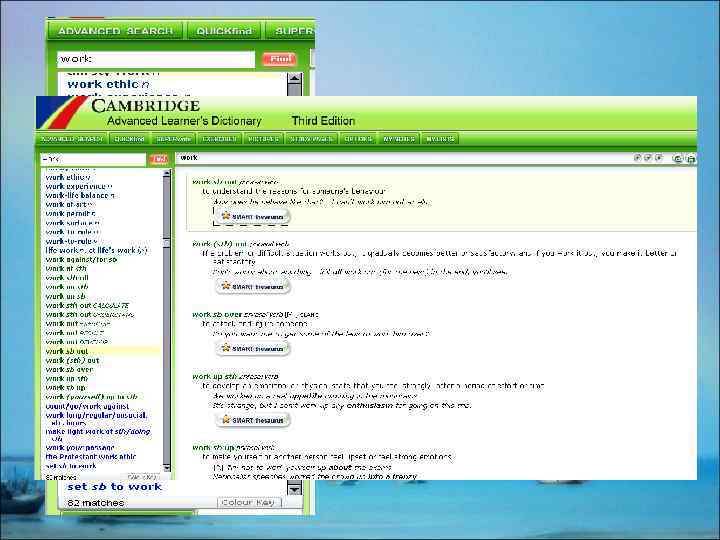Select 'work up sth' in the results list
The height and width of the screenshot is (540, 720).
click(x=67, y=379)
